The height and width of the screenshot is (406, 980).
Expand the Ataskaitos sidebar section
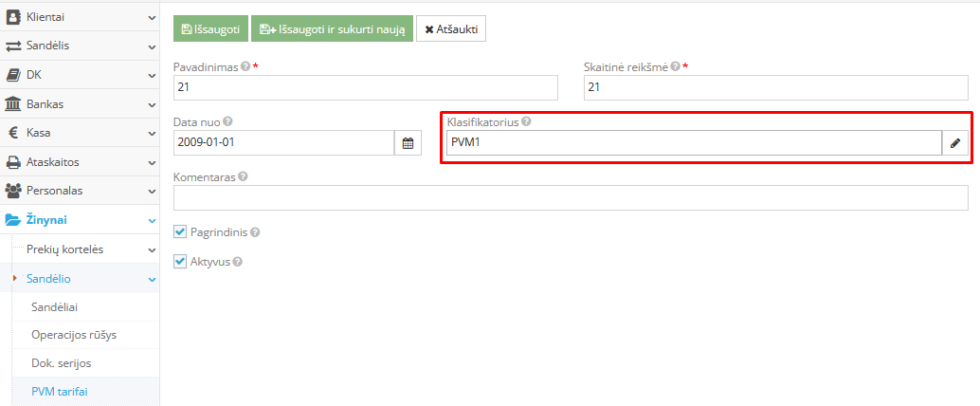[x=80, y=161]
